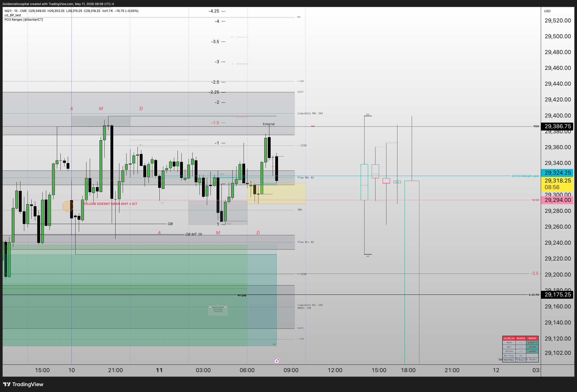
Task: Click the TradingView logo at bottom left
Action: pyautogui.click(x=23, y=384)
